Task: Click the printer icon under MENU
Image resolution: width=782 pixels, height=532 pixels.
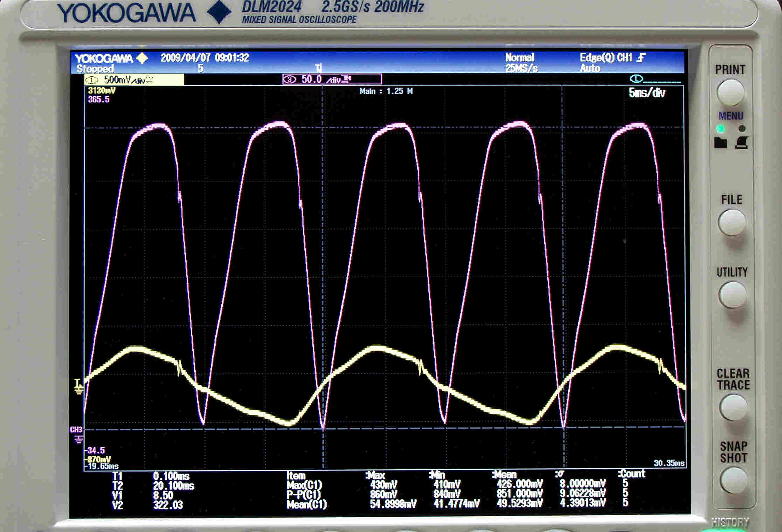Action: pos(742,143)
